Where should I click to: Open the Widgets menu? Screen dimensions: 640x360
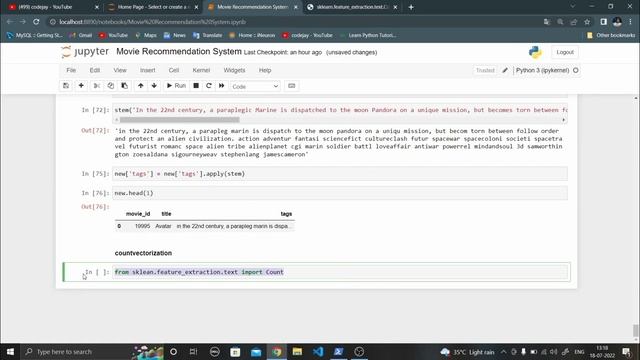pos(234,70)
